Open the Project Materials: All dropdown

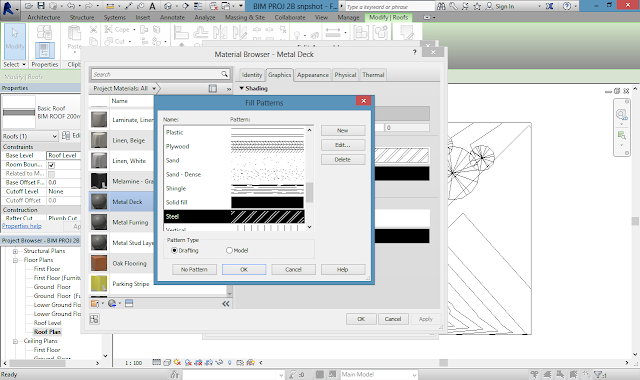124,89
